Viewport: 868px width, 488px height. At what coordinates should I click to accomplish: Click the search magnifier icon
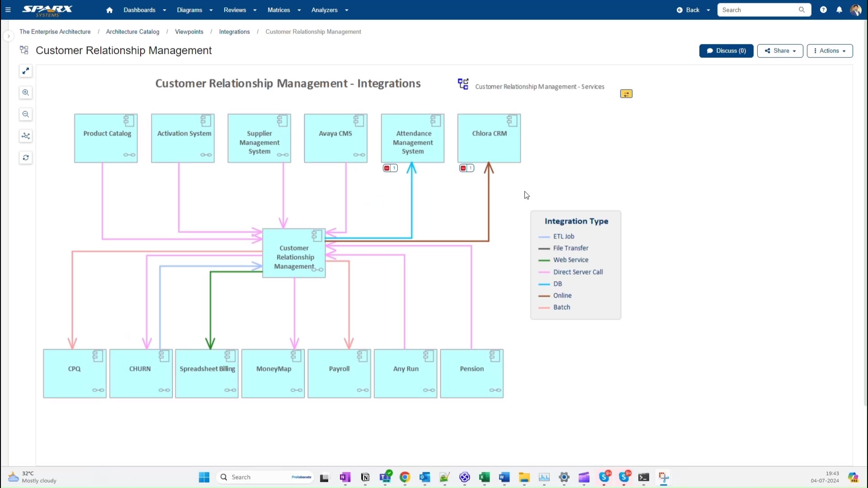click(x=802, y=10)
